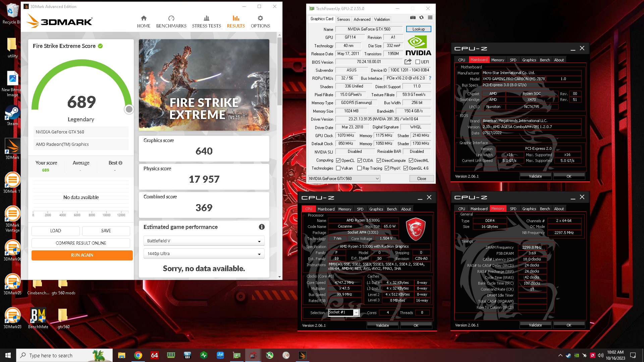Click the Fire Strike Extreme benchmark thumbnail

[204, 85]
